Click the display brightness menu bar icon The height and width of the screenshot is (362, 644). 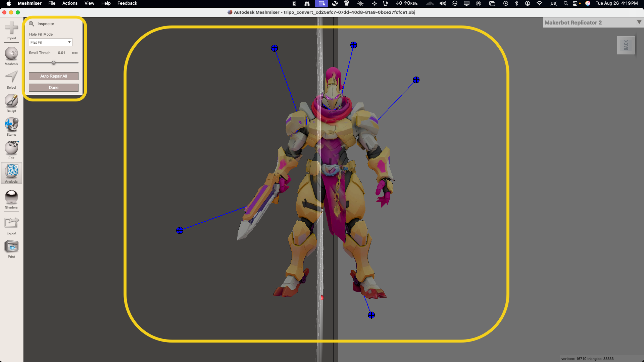click(375, 3)
